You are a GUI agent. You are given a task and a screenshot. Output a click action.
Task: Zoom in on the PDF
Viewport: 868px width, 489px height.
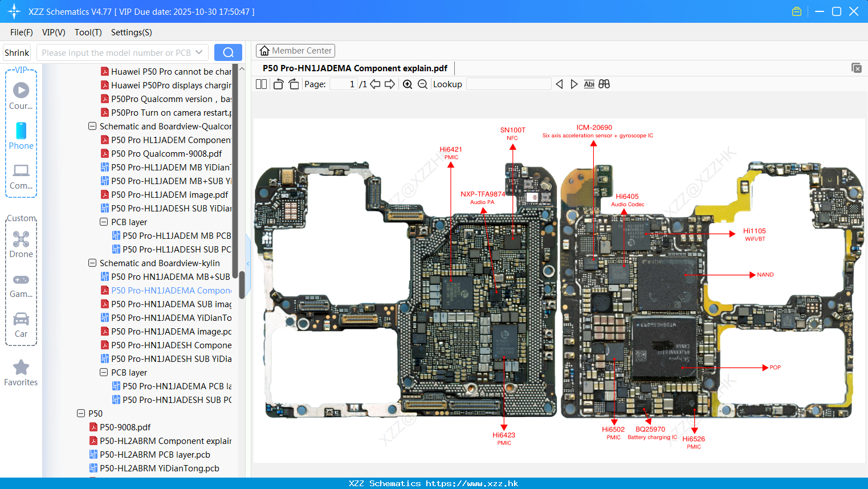coord(407,84)
